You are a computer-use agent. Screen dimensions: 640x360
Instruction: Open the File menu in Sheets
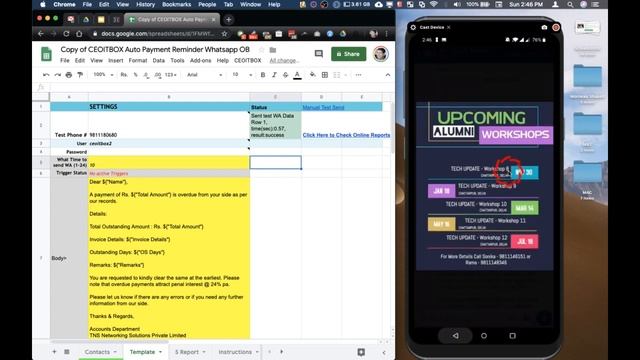[x=65, y=60]
